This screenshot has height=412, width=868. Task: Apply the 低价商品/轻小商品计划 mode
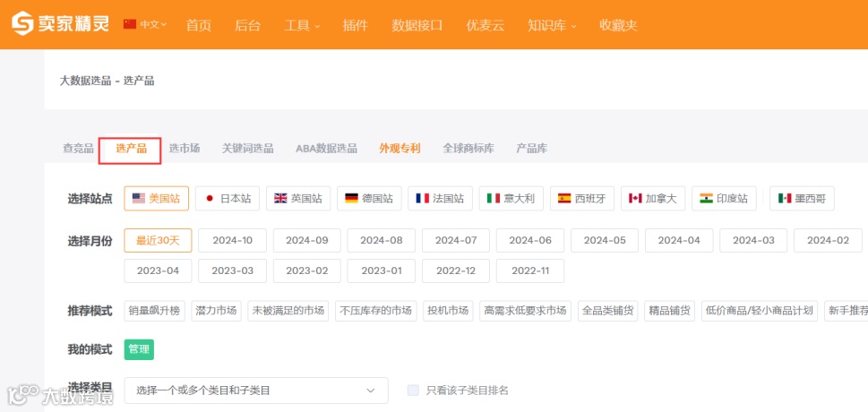pyautogui.click(x=759, y=311)
